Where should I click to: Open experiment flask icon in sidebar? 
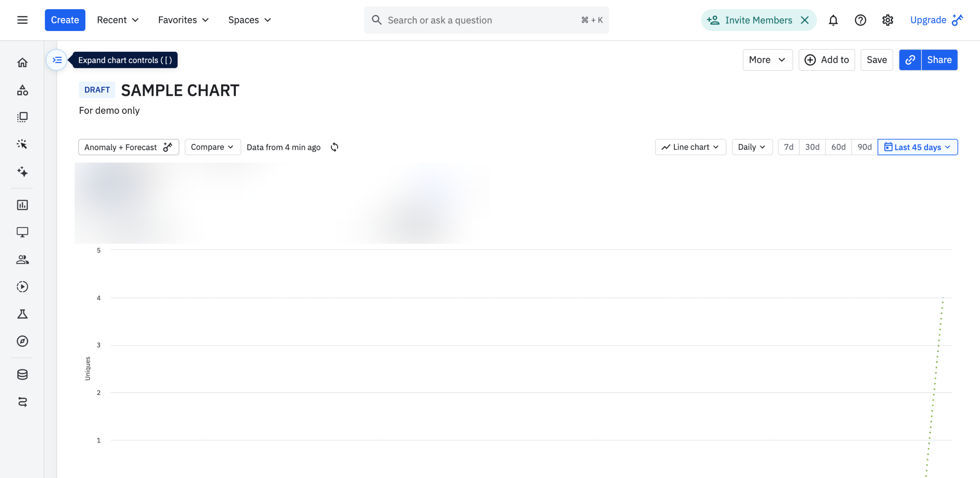pos(22,314)
